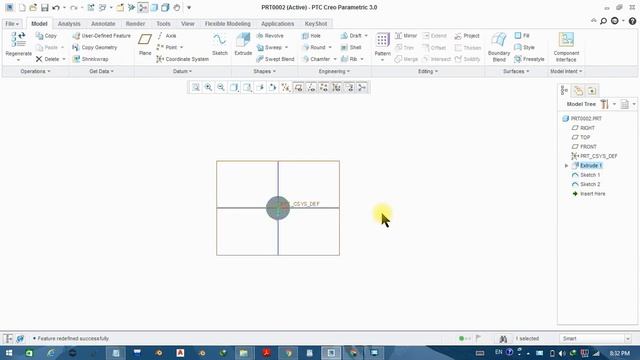Open the Point dropdown arrow
Image resolution: width=640 pixels, height=360 pixels.
click(181, 47)
